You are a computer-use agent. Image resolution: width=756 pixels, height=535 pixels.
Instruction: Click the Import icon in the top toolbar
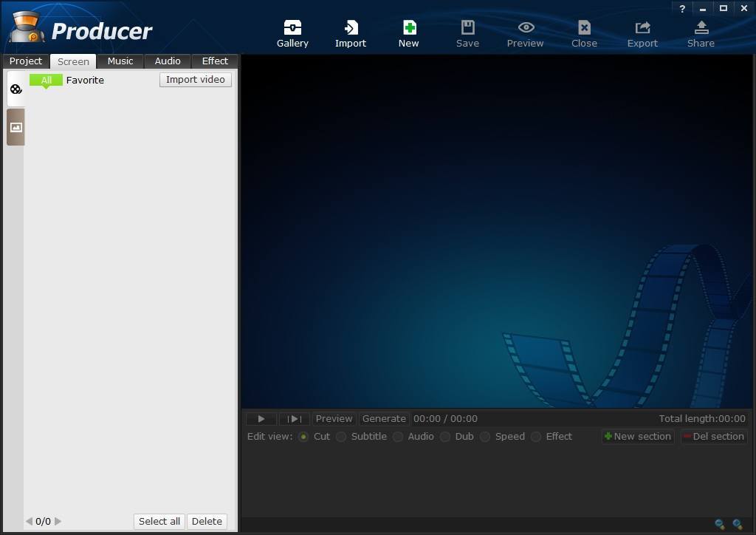pyautogui.click(x=350, y=31)
